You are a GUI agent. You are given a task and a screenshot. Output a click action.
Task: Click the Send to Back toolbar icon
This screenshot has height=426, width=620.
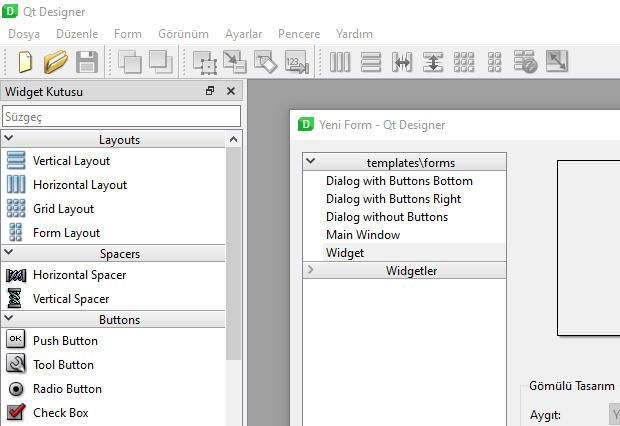tap(130, 62)
